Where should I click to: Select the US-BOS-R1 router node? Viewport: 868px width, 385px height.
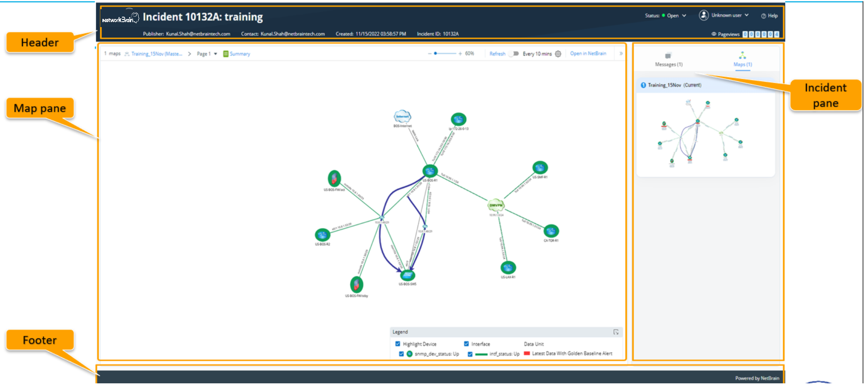(430, 171)
